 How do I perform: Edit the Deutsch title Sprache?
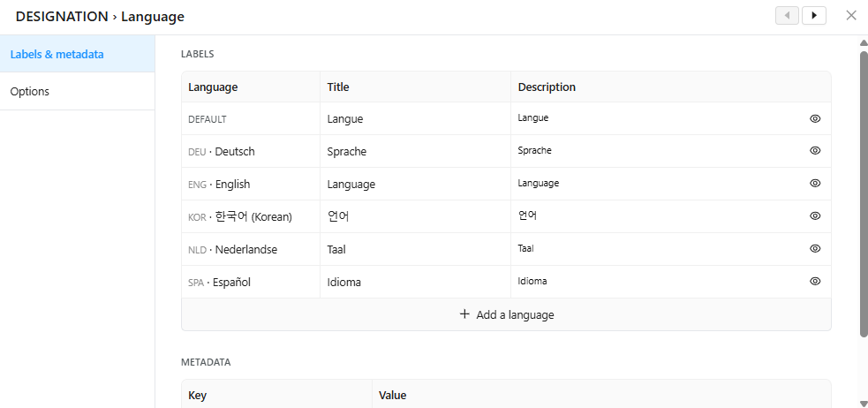[x=415, y=151]
